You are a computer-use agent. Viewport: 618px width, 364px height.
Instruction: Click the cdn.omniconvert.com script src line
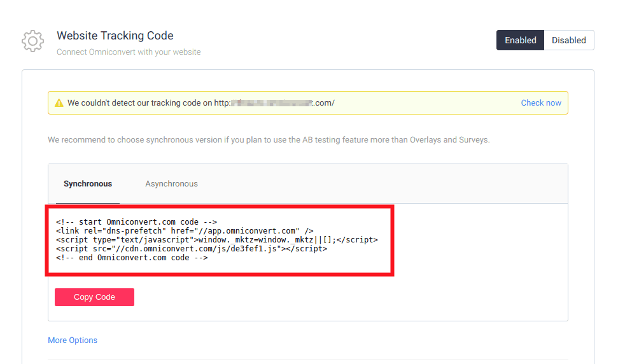click(192, 249)
